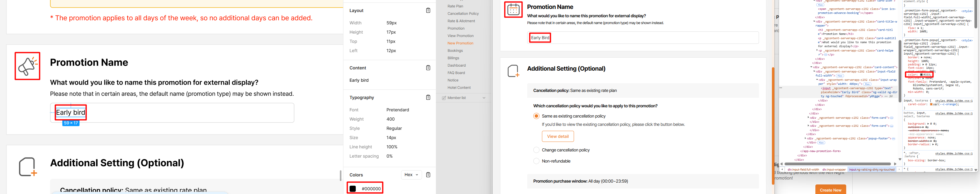Screen dimensions: 980x194
Task: Choose the Change cancellation policy option
Action: click(536, 150)
